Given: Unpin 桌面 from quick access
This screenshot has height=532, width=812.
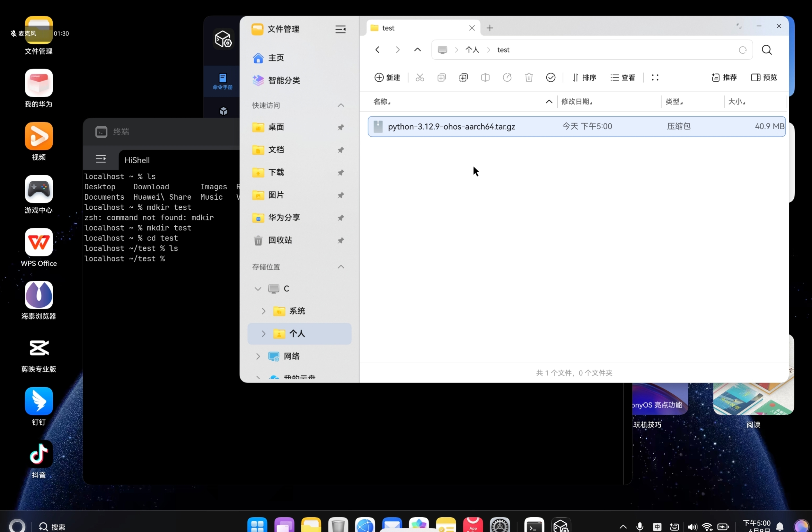Looking at the screenshot, I should coord(340,127).
